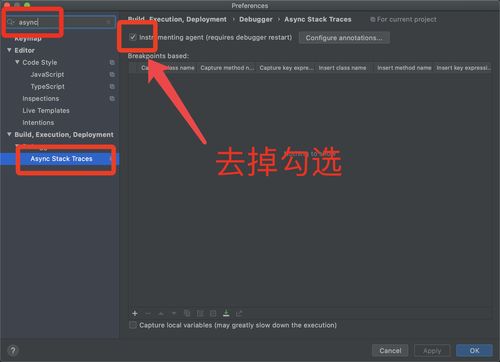Open help with the question mark button

(x=13, y=350)
